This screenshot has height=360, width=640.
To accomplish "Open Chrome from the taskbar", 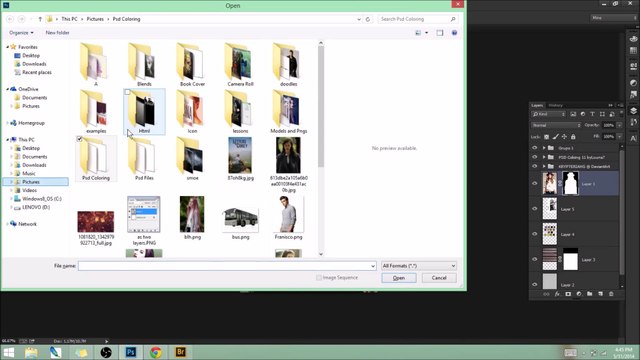I will [x=156, y=352].
